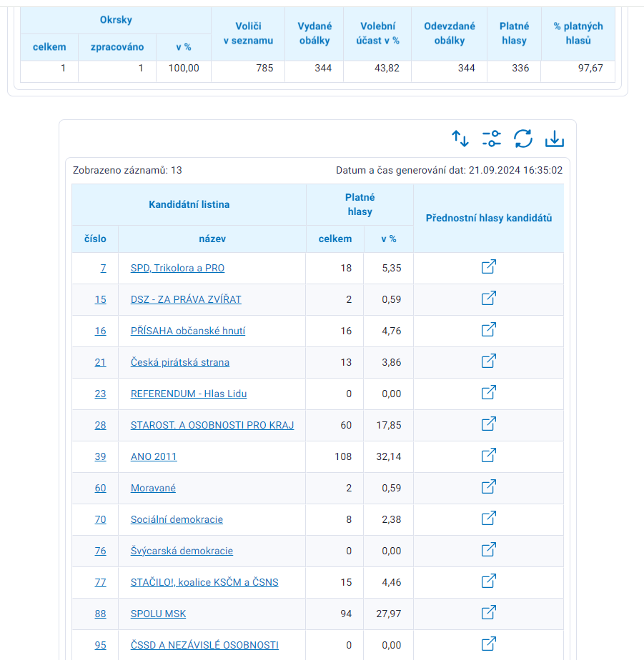Viewport: 644px width, 660px height.
Task: Click candidate list number 28 link
Action: click(100, 425)
